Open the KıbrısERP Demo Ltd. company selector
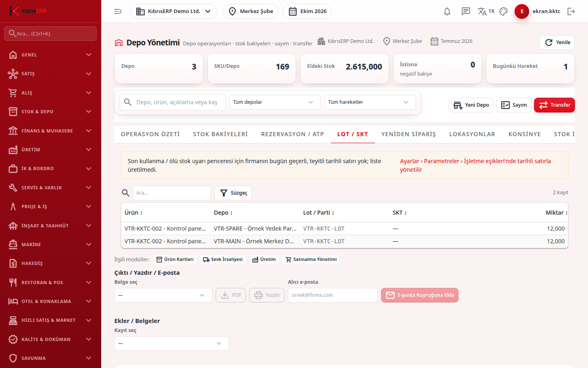Screen dimensions: 588x368 coord(174,11)
